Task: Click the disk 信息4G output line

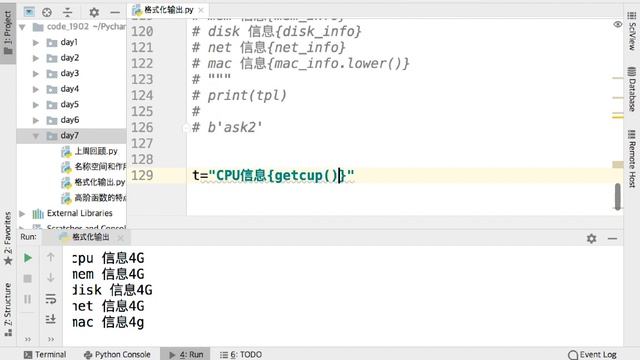Action: (113, 290)
